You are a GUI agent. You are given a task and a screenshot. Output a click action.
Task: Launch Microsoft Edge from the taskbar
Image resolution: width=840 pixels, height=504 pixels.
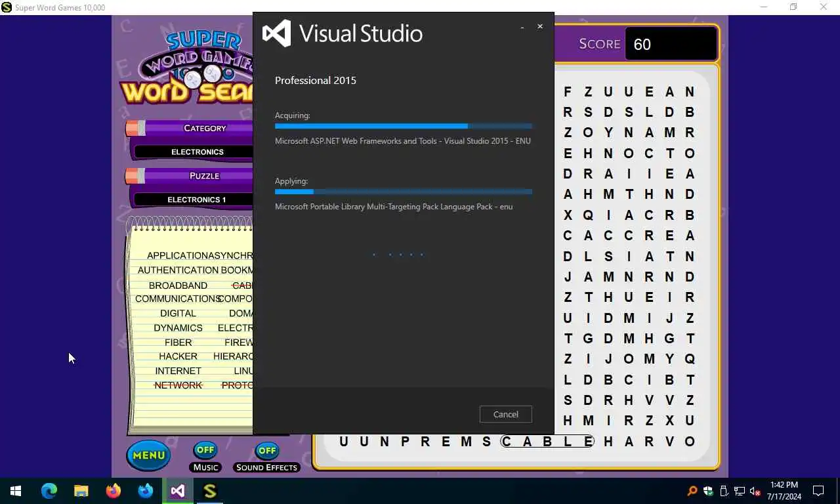click(49, 491)
